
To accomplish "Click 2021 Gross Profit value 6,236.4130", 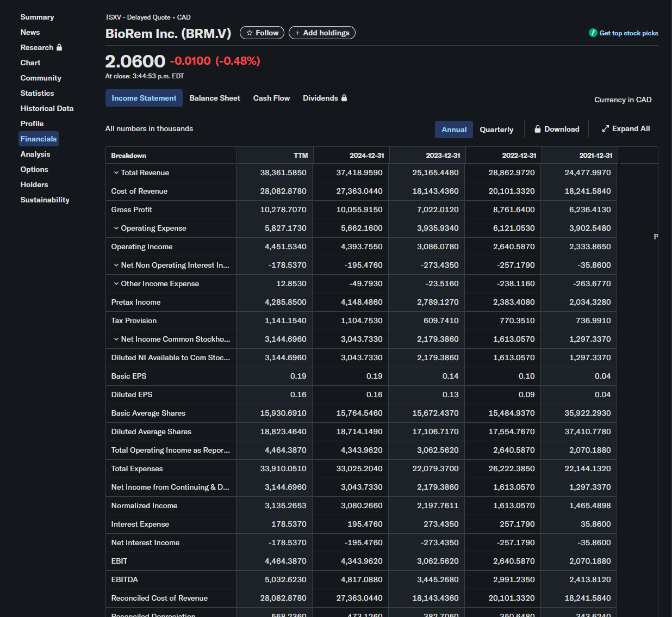I will 590,209.
